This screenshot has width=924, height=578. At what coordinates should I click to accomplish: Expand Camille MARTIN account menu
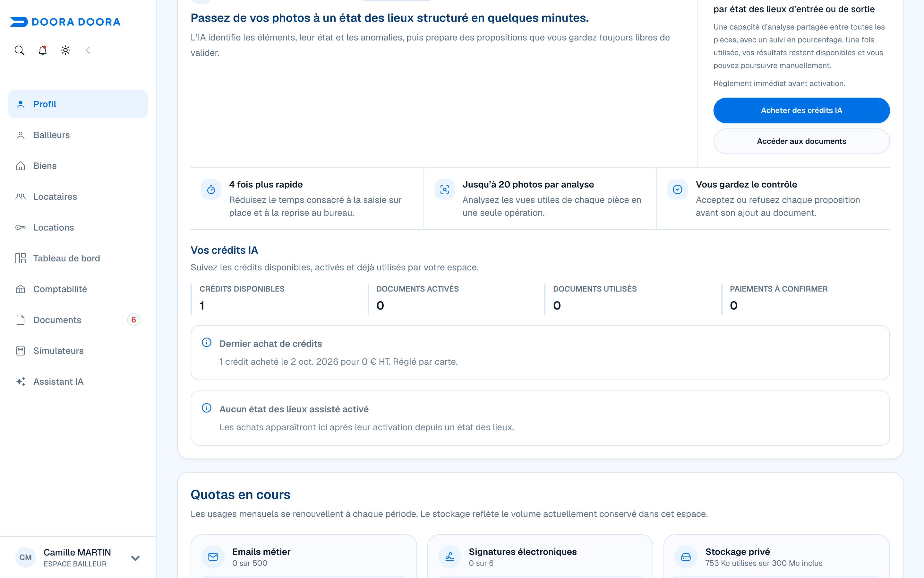tap(135, 558)
